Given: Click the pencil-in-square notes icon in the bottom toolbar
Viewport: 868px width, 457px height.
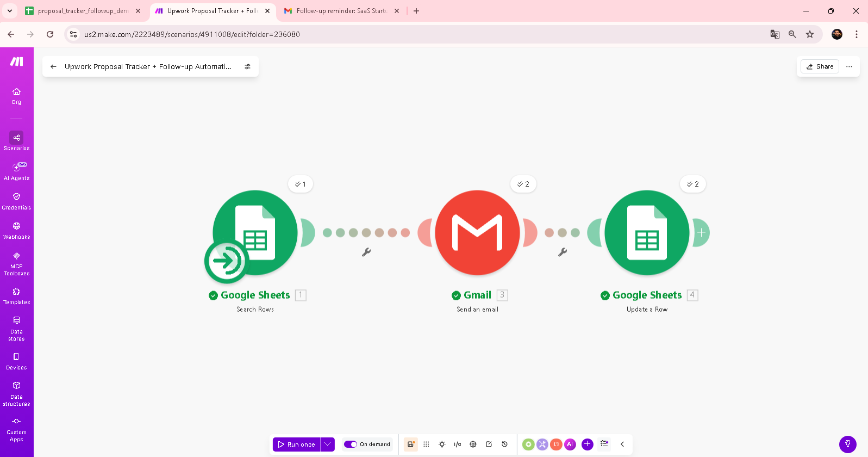Looking at the screenshot, I should (x=489, y=444).
